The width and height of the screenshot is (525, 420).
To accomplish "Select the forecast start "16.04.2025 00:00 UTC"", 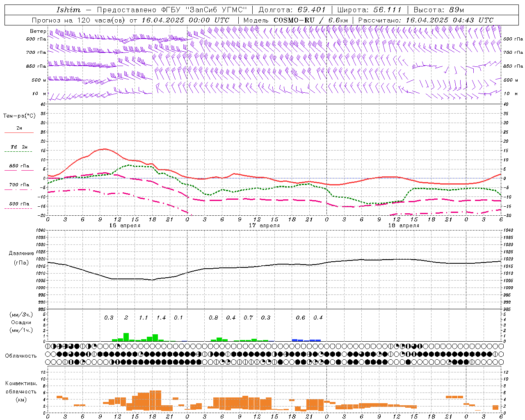I will click(185, 20).
